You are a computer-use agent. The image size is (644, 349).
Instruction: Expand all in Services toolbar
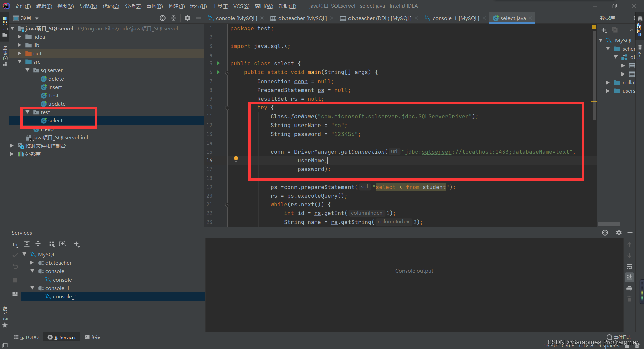27,244
